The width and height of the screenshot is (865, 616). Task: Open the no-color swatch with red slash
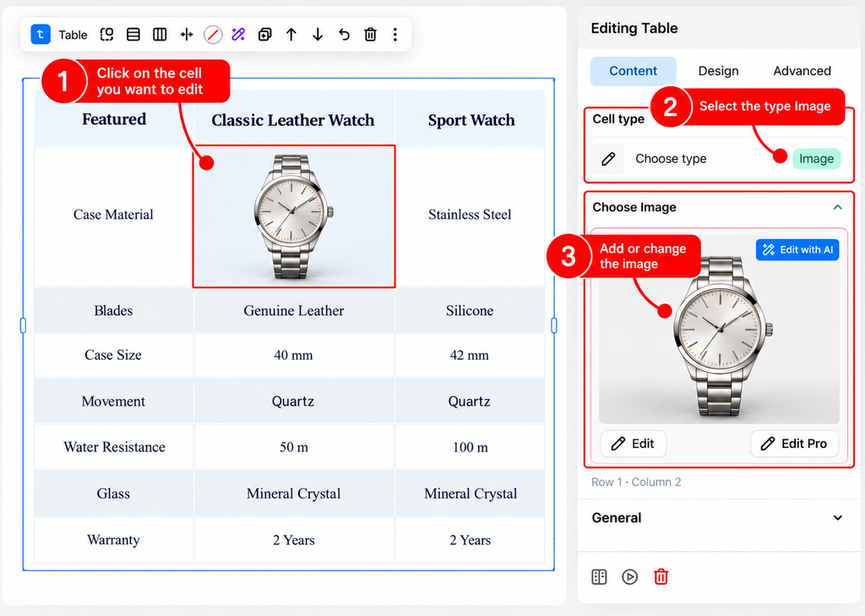[x=213, y=35]
